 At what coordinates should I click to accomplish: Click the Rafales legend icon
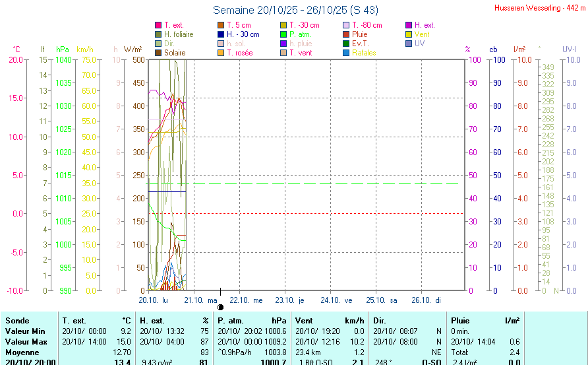click(x=346, y=53)
